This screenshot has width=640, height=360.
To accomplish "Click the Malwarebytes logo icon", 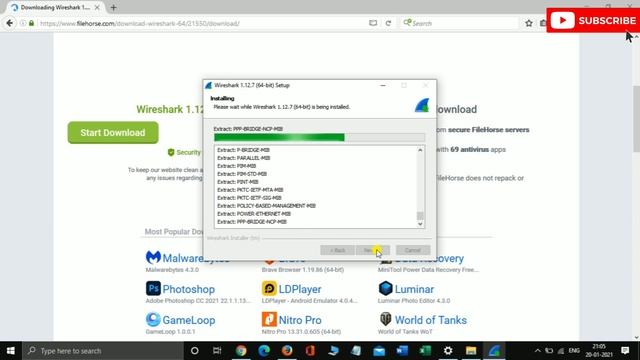I will pyautogui.click(x=153, y=258).
